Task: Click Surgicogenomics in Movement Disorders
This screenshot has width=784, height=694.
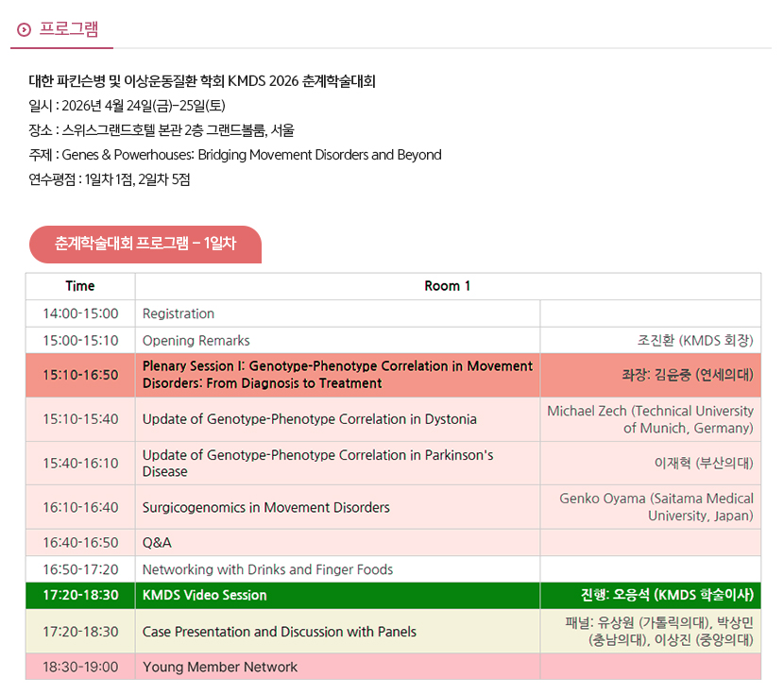Action: pos(266,507)
